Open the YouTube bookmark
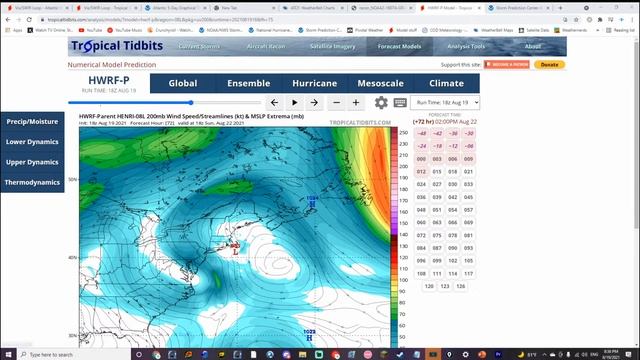 pyautogui.click(x=90, y=30)
